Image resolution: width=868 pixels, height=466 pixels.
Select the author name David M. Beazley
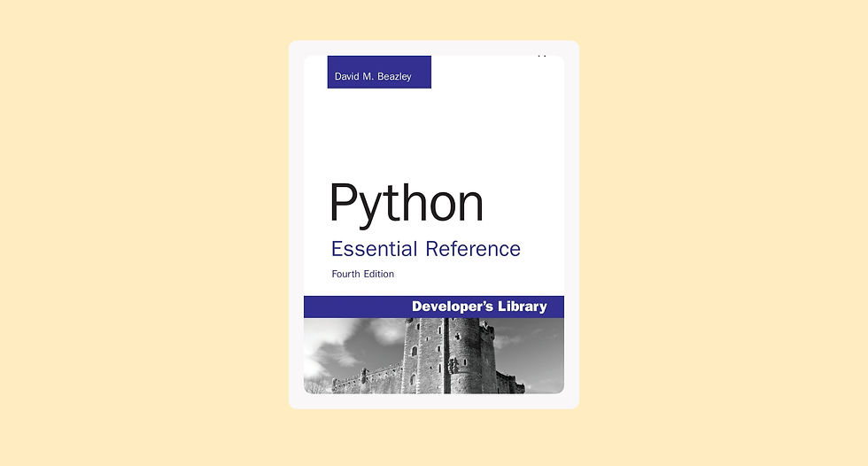pyautogui.click(x=373, y=76)
